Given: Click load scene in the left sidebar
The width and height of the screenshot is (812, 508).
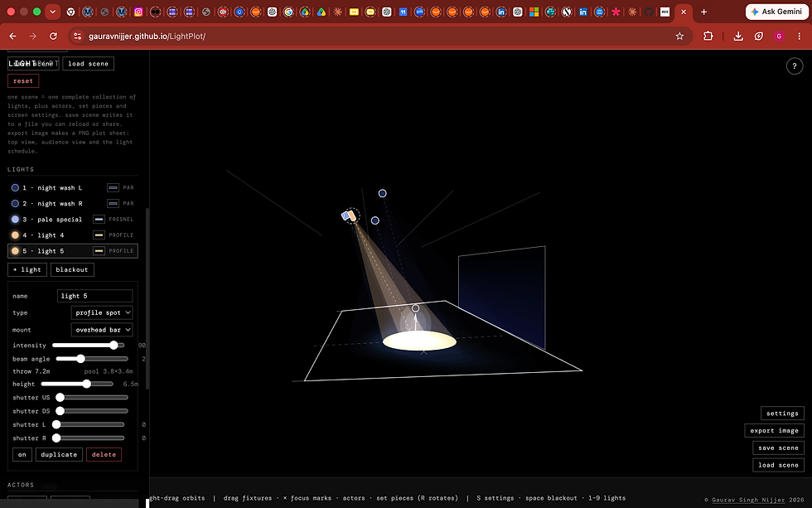Looking at the screenshot, I should pyautogui.click(x=88, y=64).
